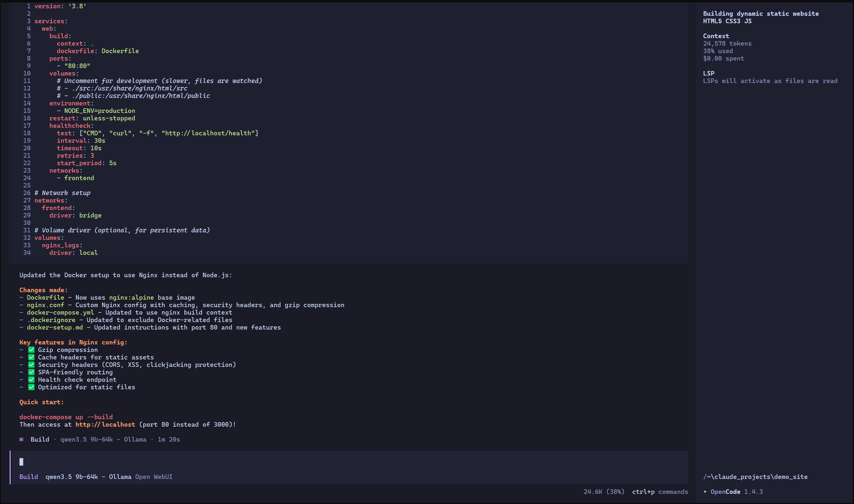
Task: Click the Security headers green checkmark
Action: pos(31,365)
